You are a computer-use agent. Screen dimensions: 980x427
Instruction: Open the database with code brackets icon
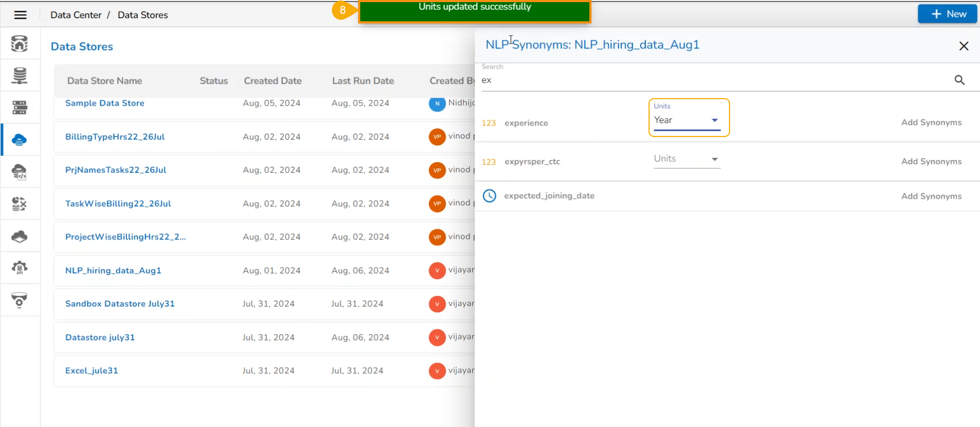[x=19, y=172]
